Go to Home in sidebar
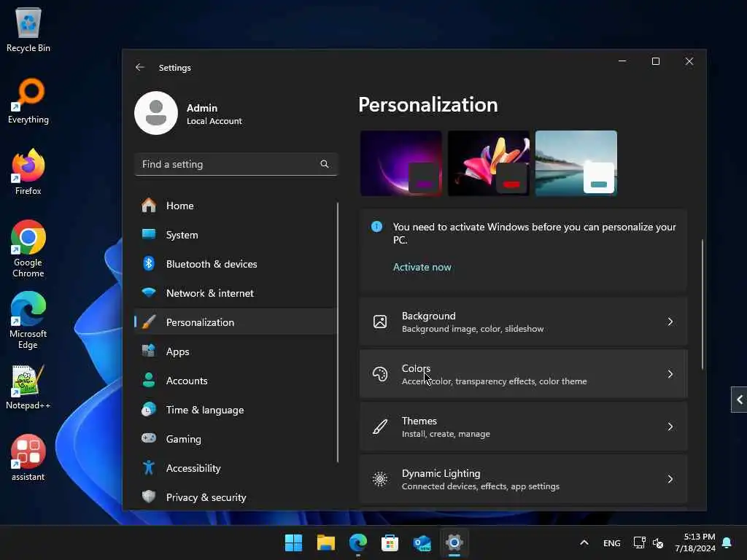747x560 pixels. click(236, 206)
